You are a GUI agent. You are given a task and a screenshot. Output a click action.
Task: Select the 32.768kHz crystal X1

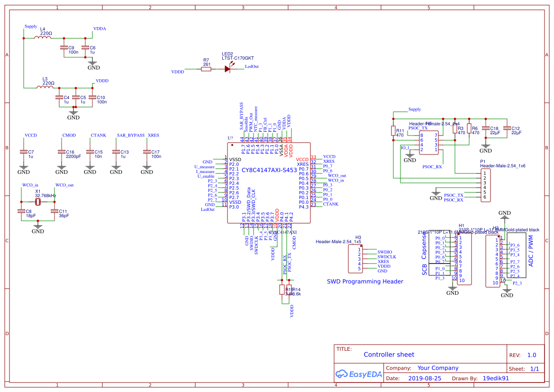click(x=37, y=201)
